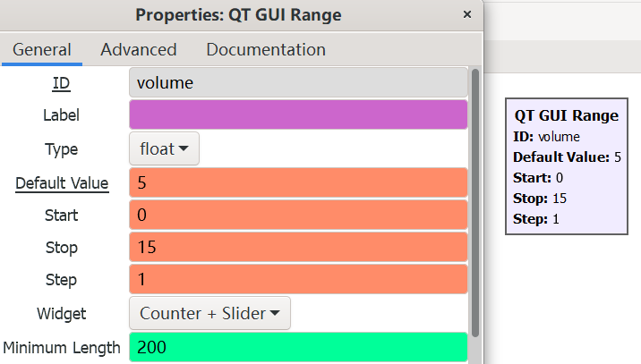641x364 pixels.
Task: Open the Type dropdown showing float
Action: [x=164, y=149]
